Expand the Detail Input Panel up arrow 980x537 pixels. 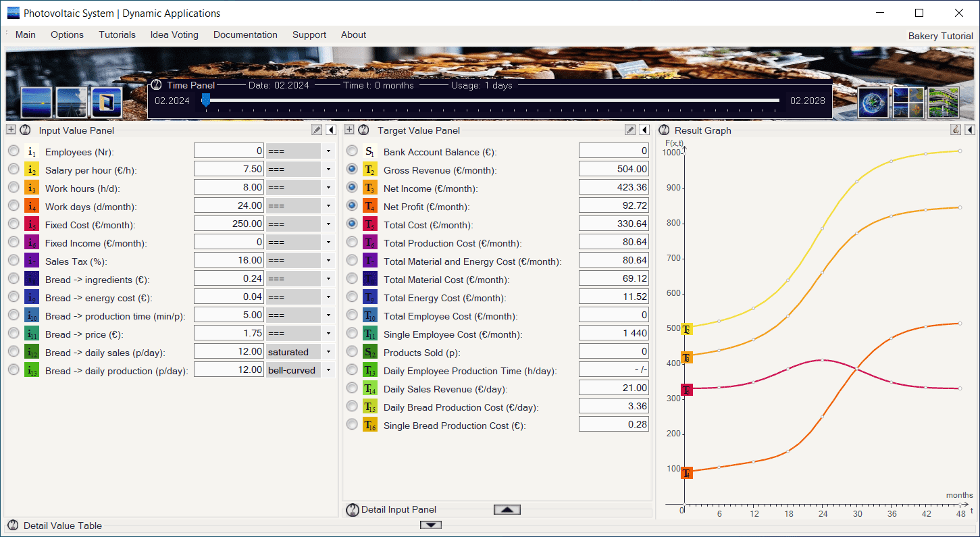[507, 510]
